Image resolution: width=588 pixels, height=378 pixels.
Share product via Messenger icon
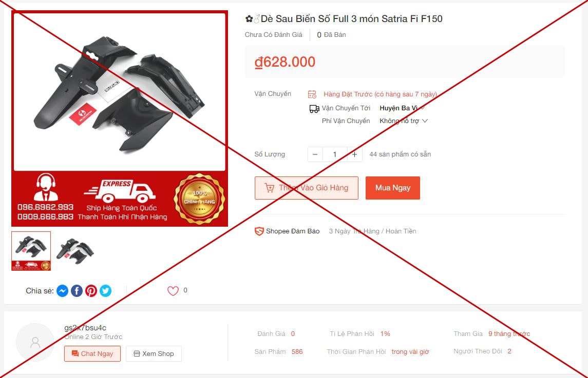click(x=63, y=291)
